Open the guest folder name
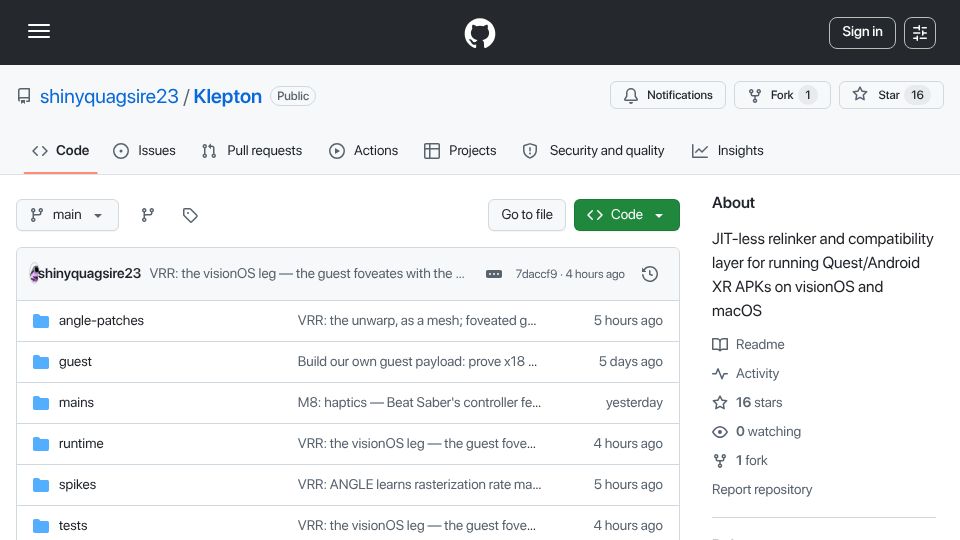Viewport: 960px width, 540px height. tap(75, 362)
